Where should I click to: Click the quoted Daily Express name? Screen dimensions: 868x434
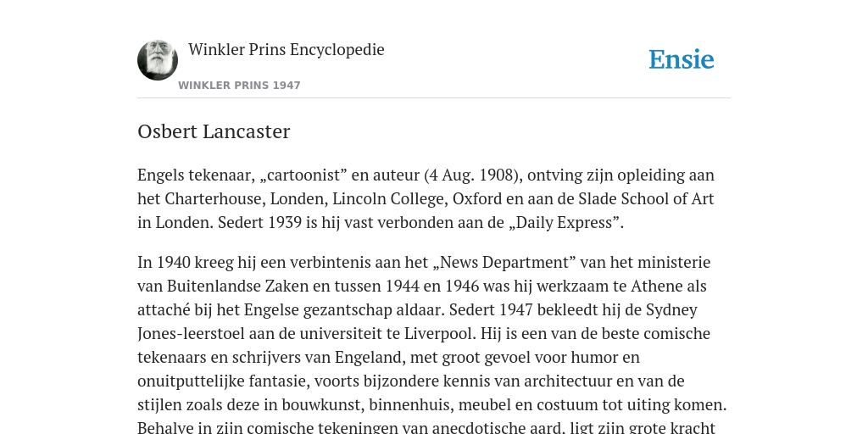pos(564,223)
